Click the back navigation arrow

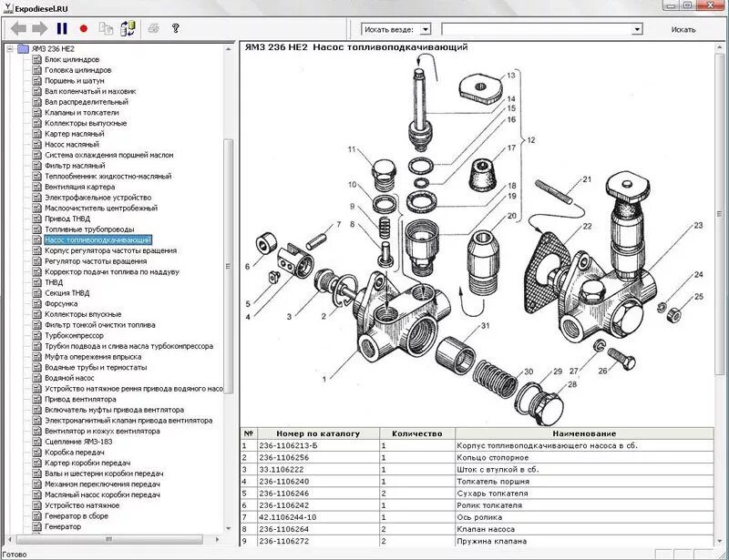click(18, 29)
